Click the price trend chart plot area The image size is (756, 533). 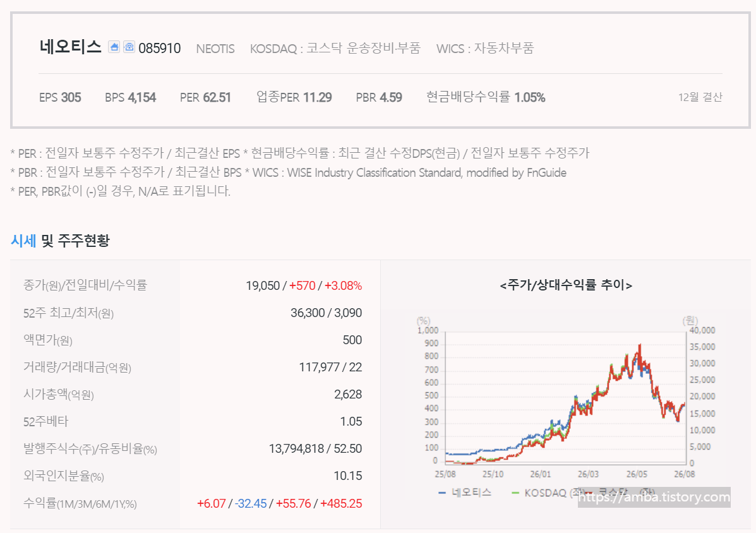click(x=565, y=397)
